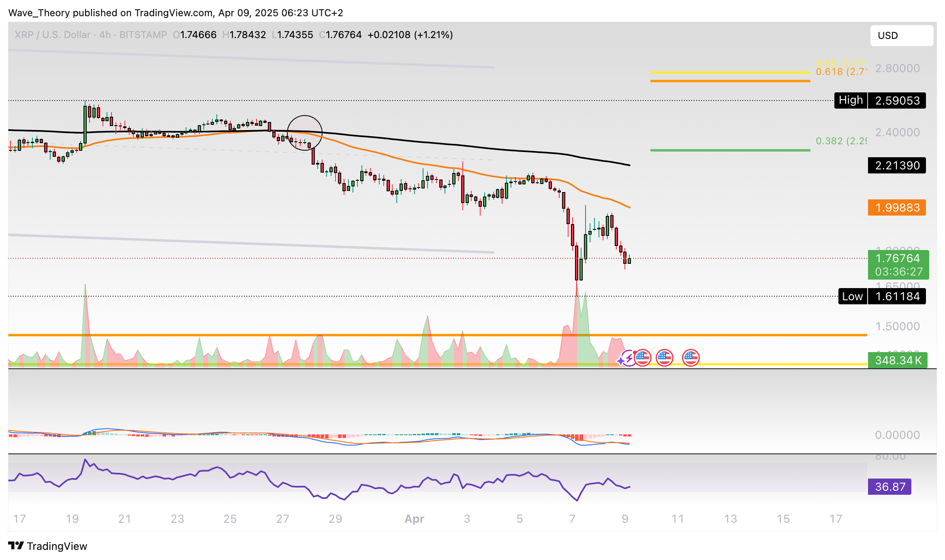Click the green 0.382 Fibonacci level line
This screenshot has height=560, width=945.
click(730, 150)
